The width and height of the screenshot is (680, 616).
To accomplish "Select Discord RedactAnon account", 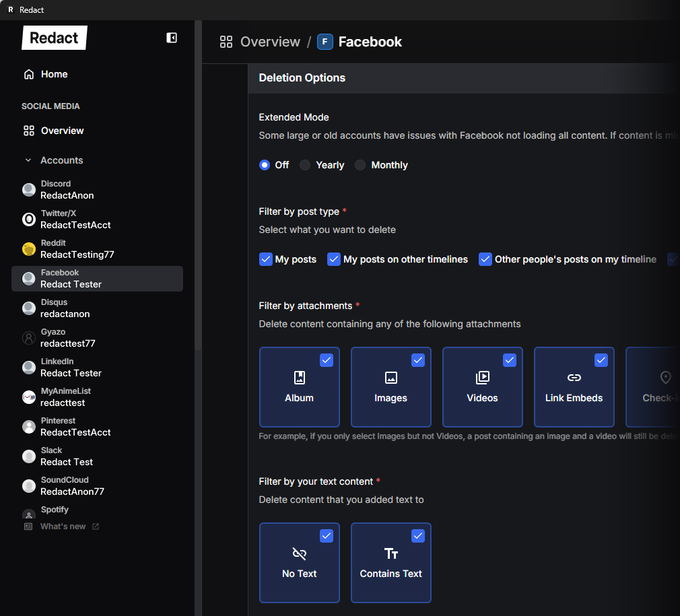I will click(97, 189).
